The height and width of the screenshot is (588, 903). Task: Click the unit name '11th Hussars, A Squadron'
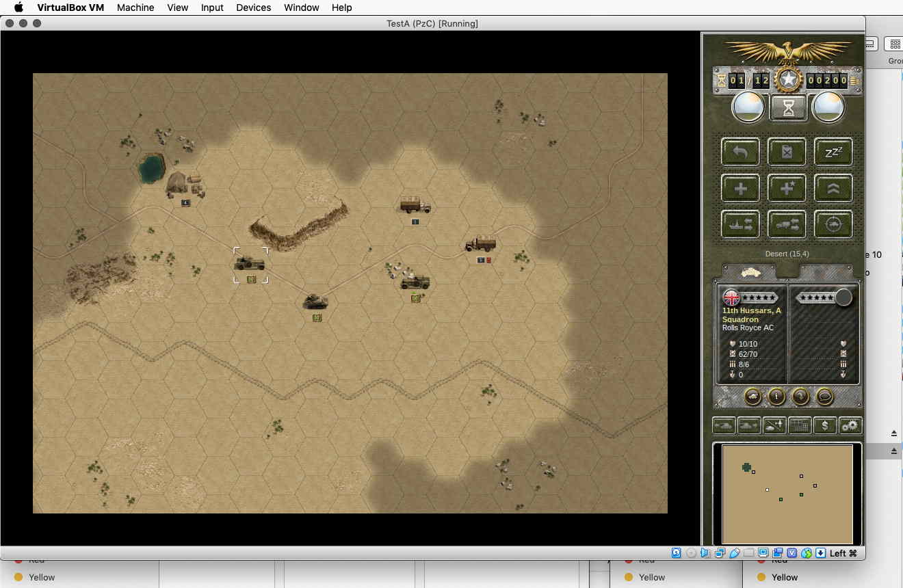751,315
